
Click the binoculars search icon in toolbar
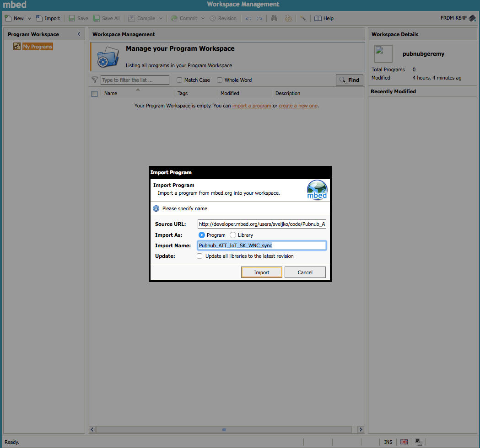274,18
